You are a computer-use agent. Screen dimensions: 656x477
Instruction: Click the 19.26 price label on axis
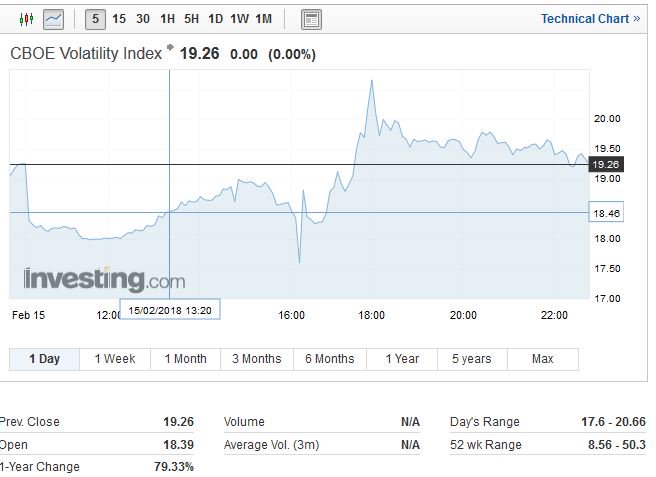click(606, 164)
